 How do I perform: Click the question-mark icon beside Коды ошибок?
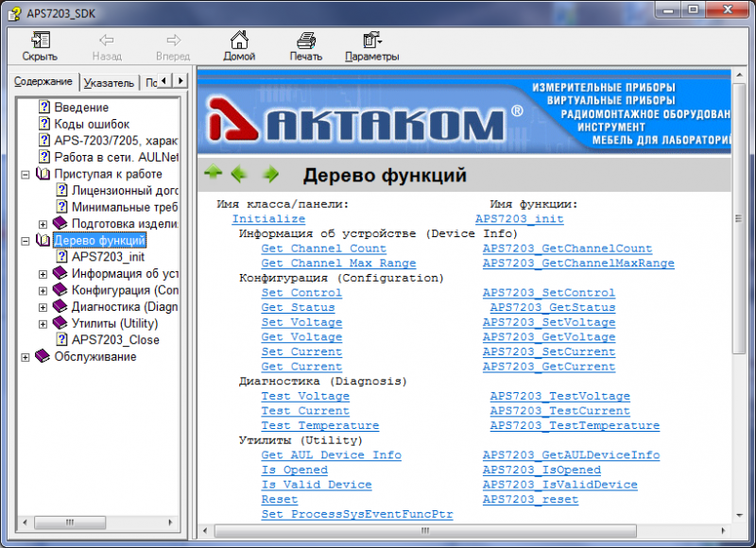click(44, 124)
